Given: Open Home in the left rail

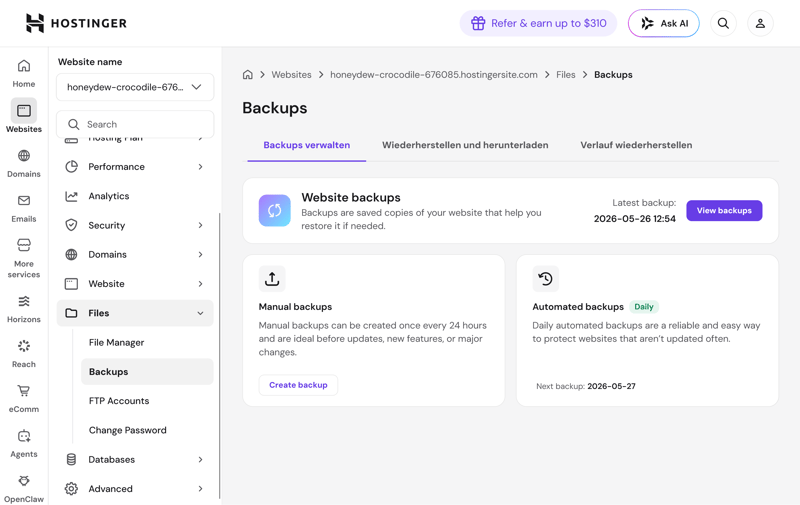Looking at the screenshot, I should pos(24,73).
